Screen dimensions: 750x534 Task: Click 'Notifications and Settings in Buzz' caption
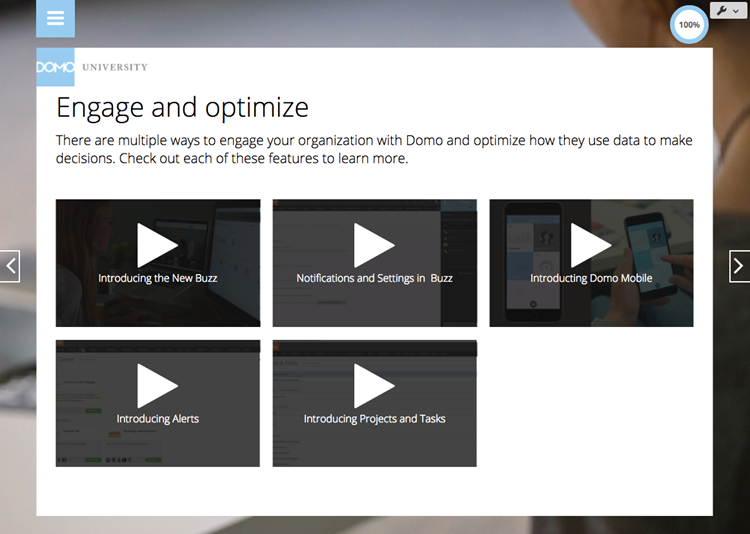(375, 278)
